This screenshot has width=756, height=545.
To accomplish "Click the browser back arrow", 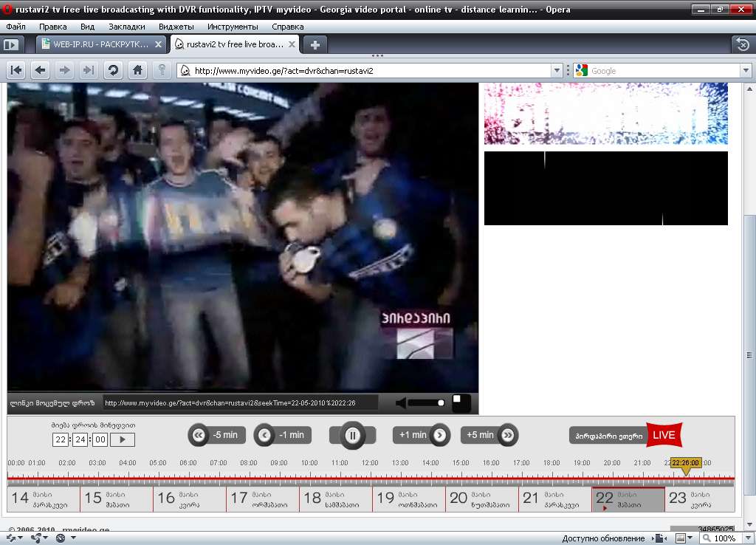I will [40, 70].
